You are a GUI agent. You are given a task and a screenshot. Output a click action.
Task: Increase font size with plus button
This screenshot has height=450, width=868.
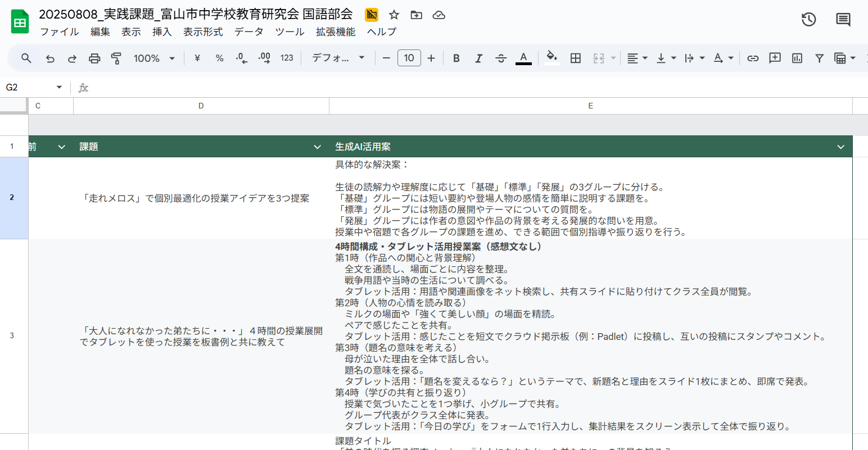[x=431, y=58]
